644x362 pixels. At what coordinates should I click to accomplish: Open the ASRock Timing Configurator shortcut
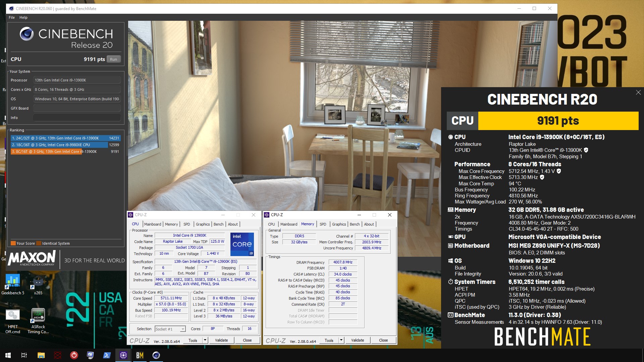pos(38,321)
